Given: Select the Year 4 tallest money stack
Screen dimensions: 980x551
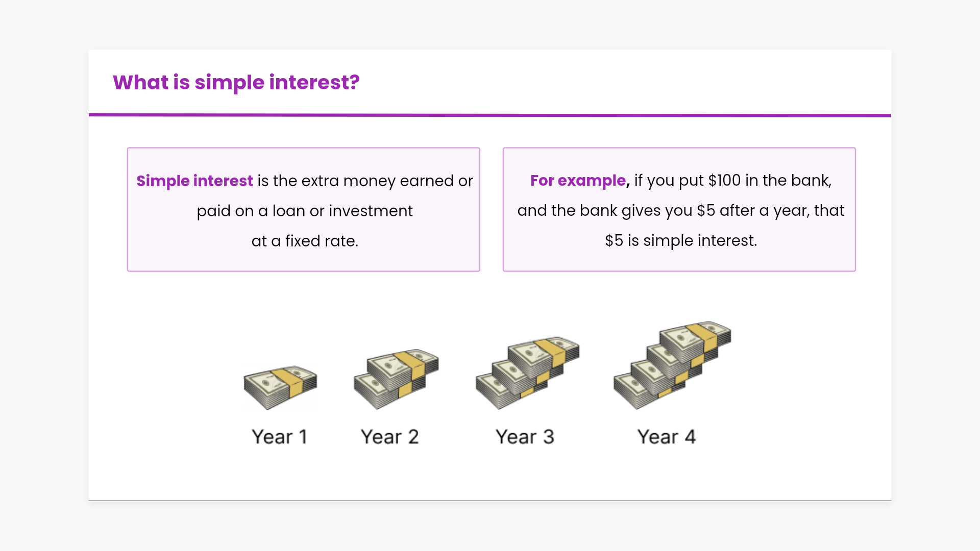Looking at the screenshot, I should [x=672, y=365].
